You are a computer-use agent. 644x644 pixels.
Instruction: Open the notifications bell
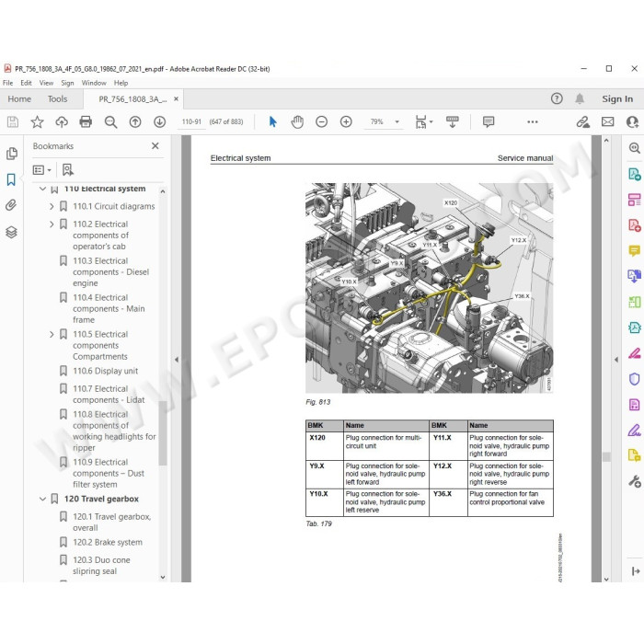click(580, 98)
